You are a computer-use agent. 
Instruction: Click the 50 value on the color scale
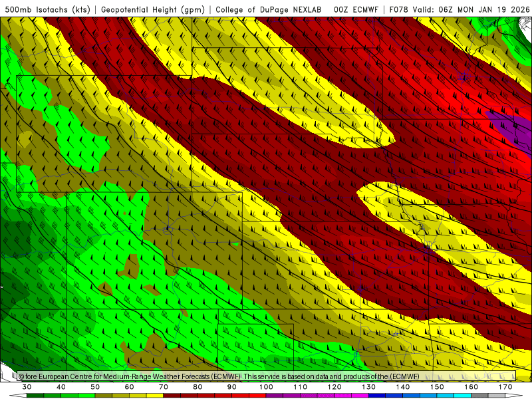[x=95, y=387]
